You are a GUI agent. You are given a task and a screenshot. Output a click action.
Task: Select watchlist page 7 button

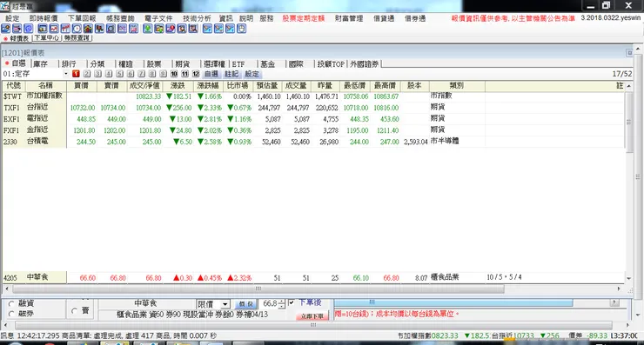[x=141, y=74]
